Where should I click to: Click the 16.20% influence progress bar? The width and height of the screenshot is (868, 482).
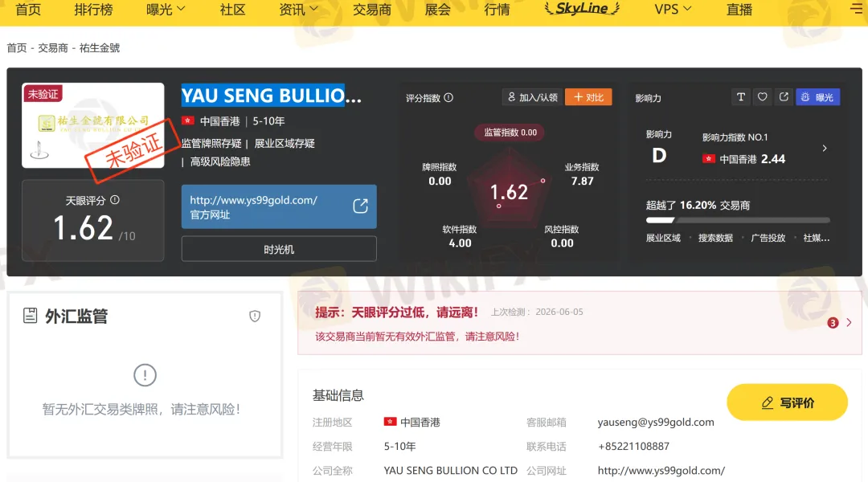tap(738, 220)
